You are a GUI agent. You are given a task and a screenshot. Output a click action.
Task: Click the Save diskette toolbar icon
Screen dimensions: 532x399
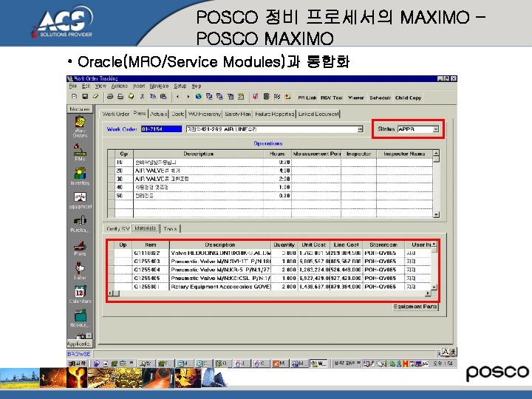pyautogui.click(x=85, y=97)
